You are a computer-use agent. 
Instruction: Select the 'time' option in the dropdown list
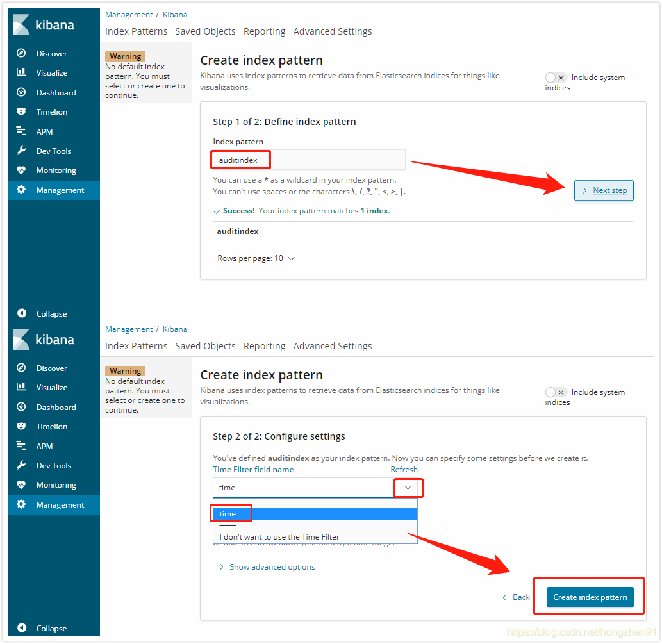coord(315,514)
